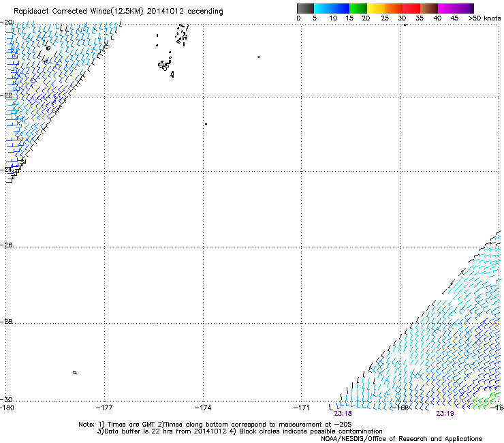Click the small island dot near -172 longitude
Viewport: 504px width, 443px height.
[258, 57]
